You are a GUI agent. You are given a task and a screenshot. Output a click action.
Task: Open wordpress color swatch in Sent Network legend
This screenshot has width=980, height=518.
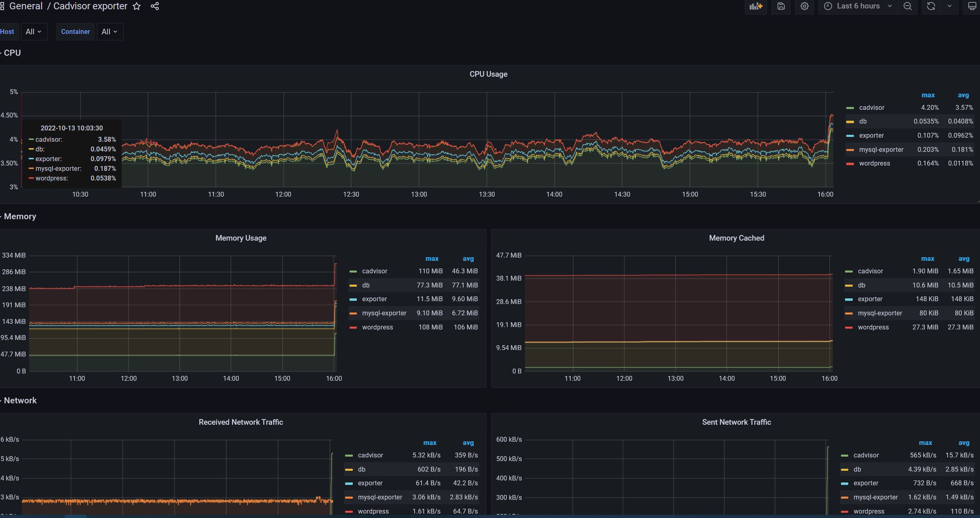844,512
